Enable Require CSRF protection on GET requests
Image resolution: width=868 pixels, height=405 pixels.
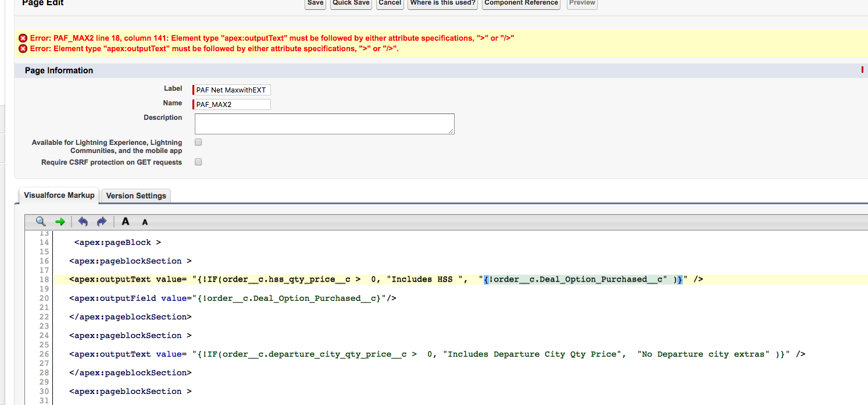click(x=198, y=162)
